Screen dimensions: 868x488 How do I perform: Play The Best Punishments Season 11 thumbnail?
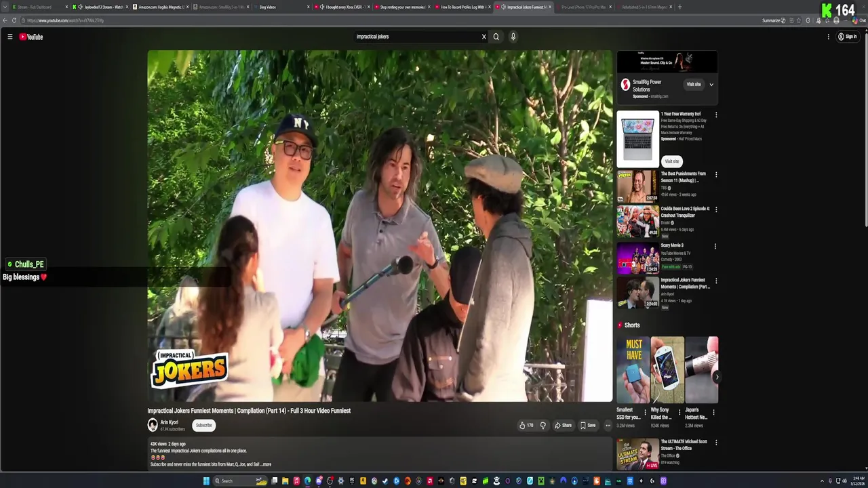tap(637, 186)
